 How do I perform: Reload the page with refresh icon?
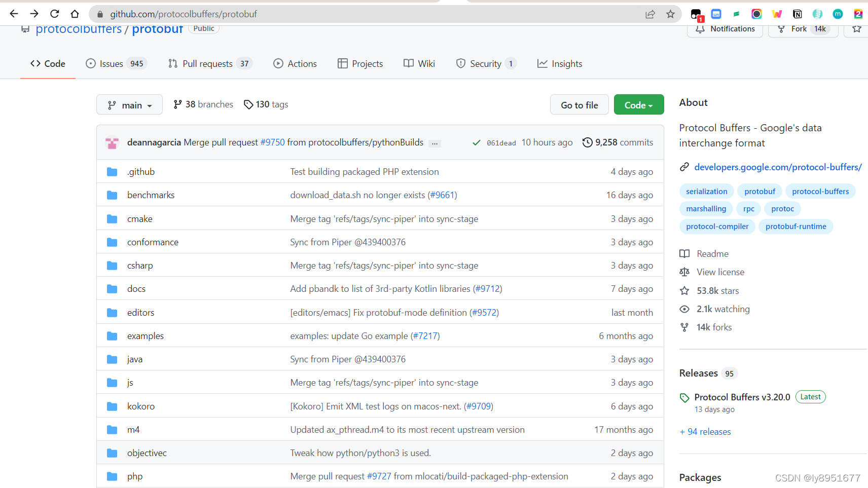coord(55,14)
